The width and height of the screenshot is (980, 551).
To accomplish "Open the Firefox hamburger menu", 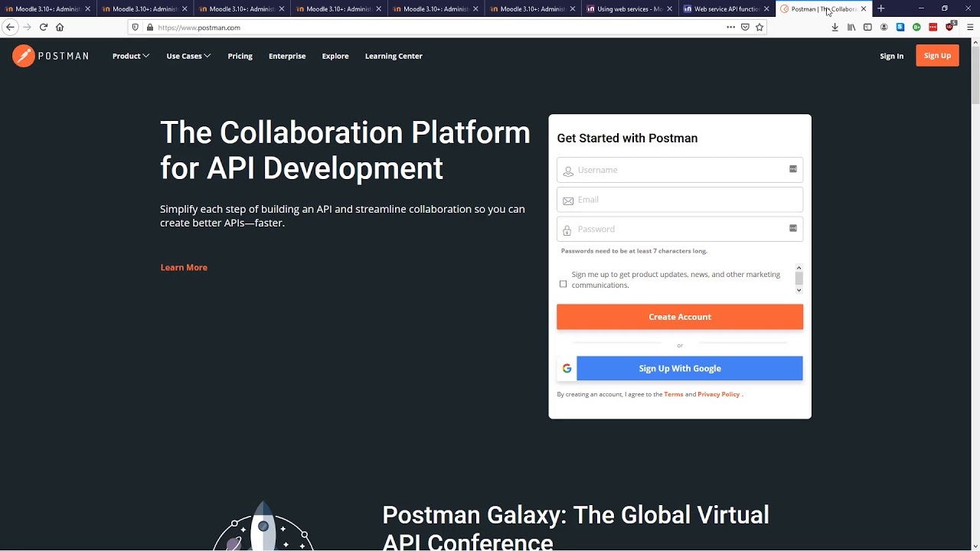I will (970, 27).
